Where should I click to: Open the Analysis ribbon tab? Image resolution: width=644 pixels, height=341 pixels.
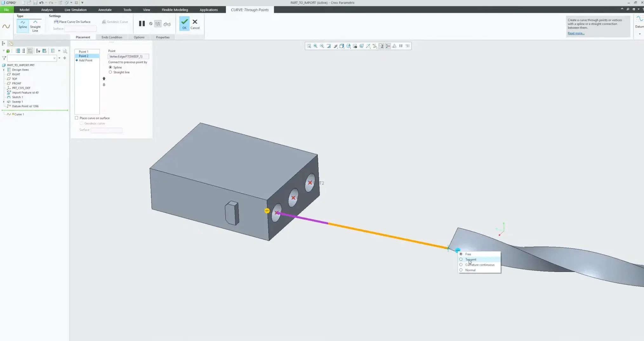[47, 10]
